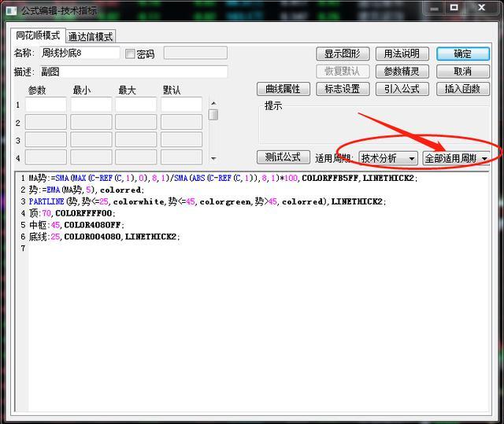
Task: Open the 技术分析 dropdown
Action: [x=388, y=158]
